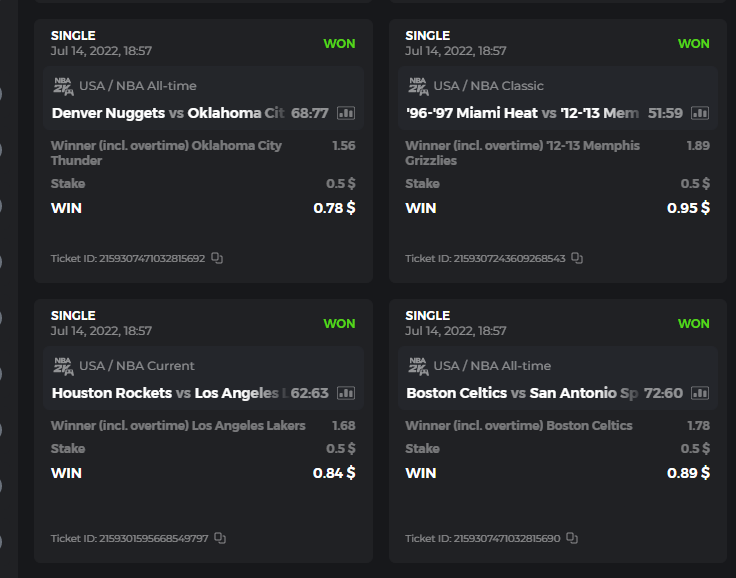Open Boston Celtics vs San Antonio match

522,393
